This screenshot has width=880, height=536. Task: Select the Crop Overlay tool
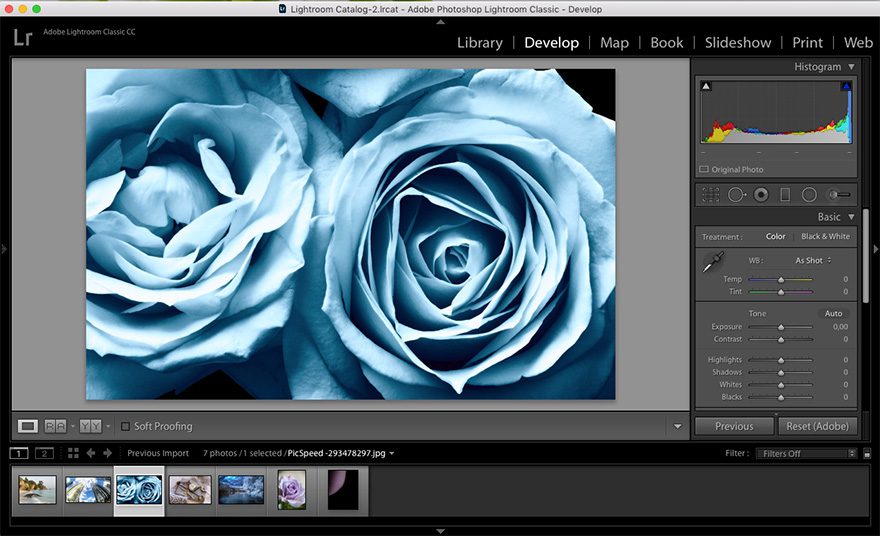tap(711, 195)
